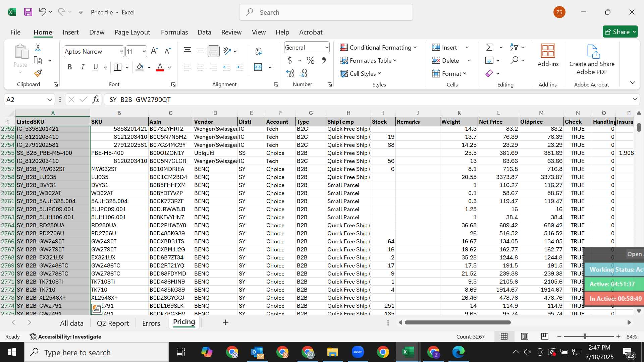Click Decrease Indent icon
Image resolution: width=644 pixels, height=362 pixels.
(227, 67)
